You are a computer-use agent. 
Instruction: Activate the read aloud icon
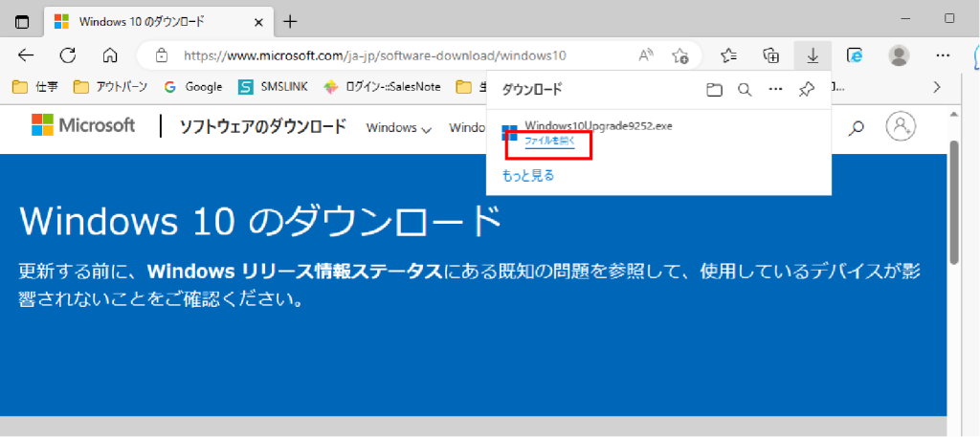pos(646,55)
